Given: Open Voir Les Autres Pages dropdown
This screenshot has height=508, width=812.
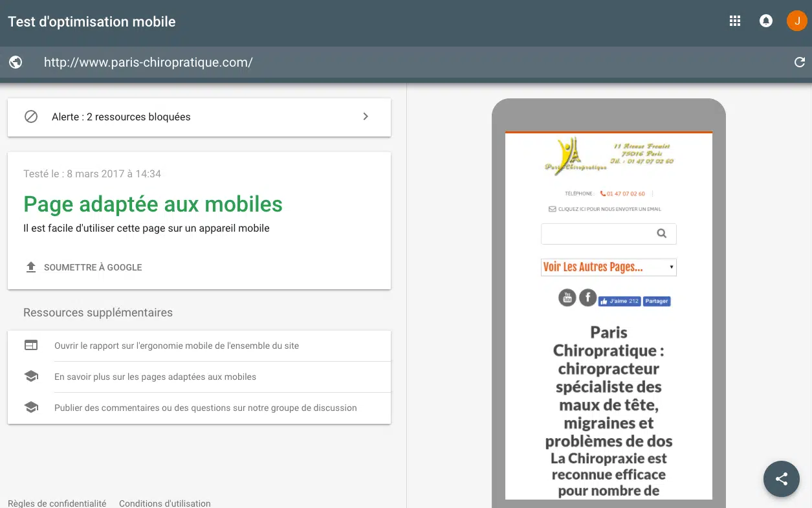Looking at the screenshot, I should [x=609, y=267].
